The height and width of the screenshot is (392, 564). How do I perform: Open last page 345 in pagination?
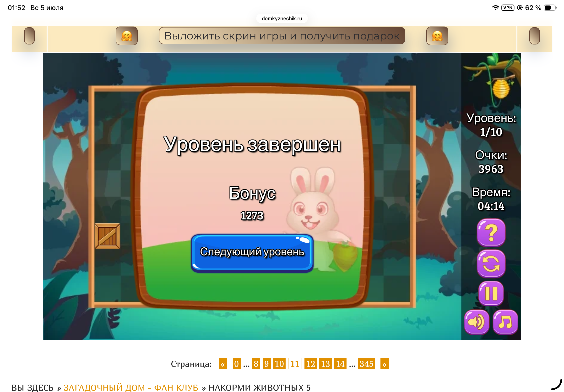pyautogui.click(x=366, y=364)
